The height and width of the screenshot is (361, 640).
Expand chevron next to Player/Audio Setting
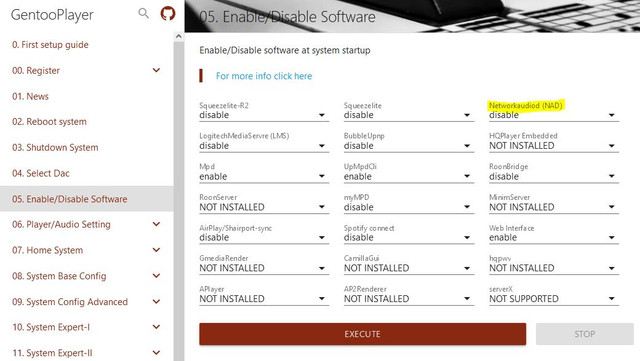[156, 224]
